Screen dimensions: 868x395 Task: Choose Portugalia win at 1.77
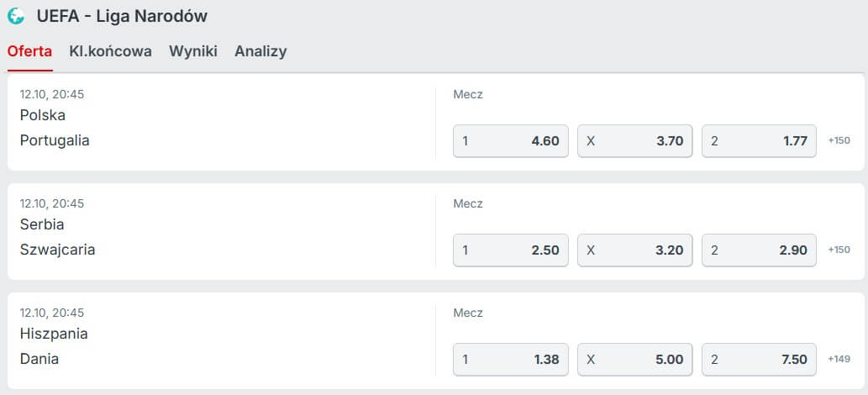pos(759,141)
